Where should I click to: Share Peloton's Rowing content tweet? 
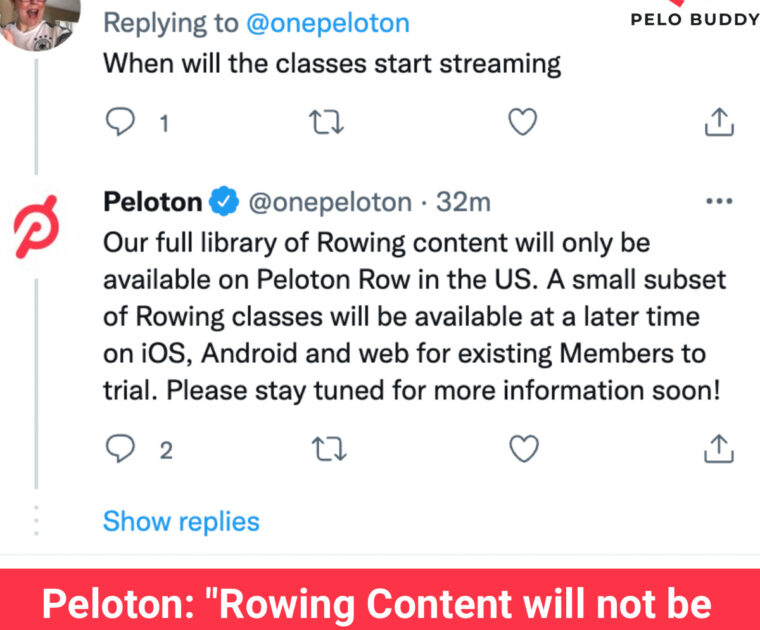pos(719,450)
